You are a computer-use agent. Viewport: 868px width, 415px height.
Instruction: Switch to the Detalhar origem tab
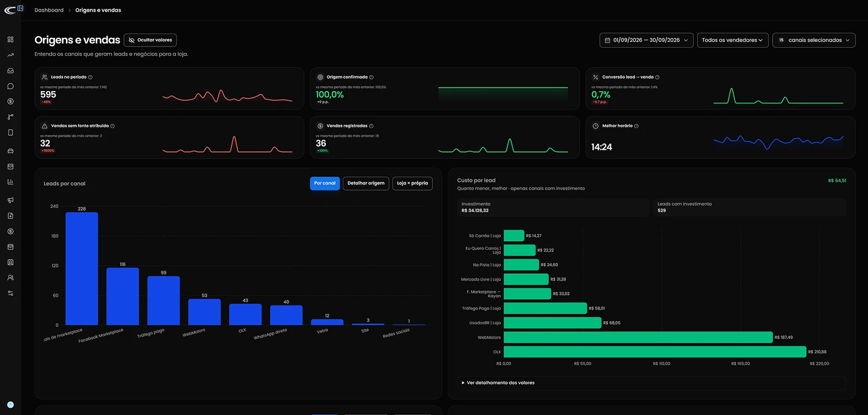(x=366, y=183)
